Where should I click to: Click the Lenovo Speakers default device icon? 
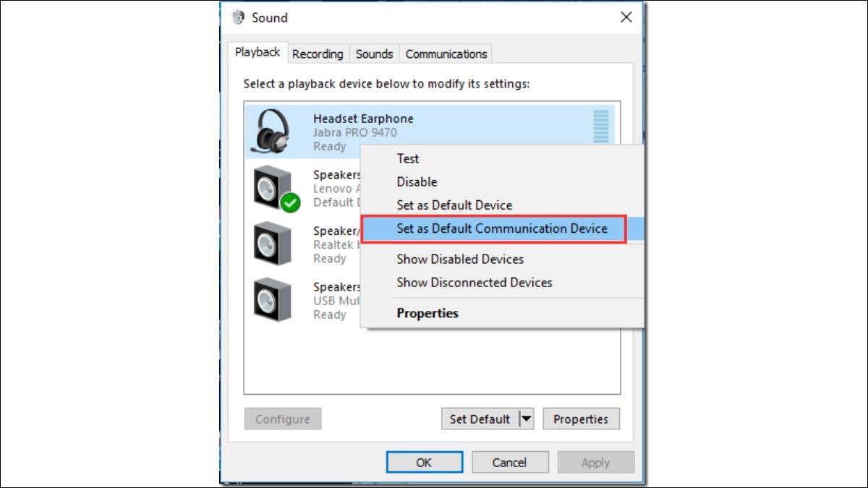272,187
